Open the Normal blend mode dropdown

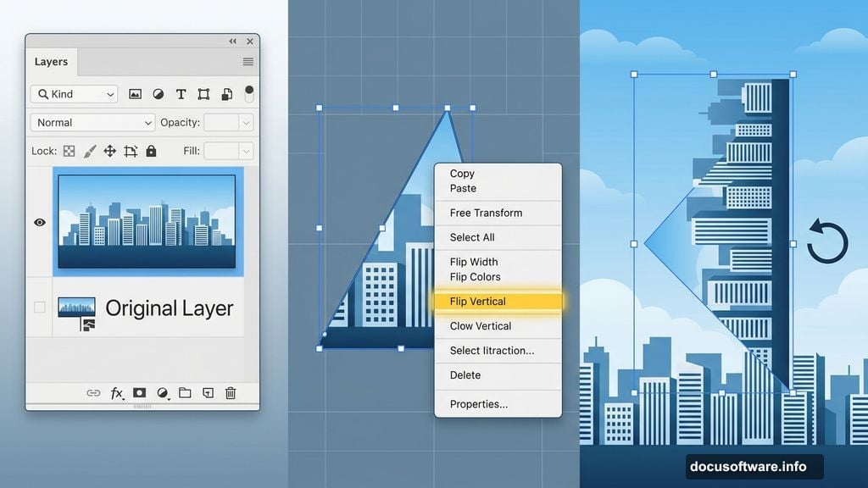(92, 123)
